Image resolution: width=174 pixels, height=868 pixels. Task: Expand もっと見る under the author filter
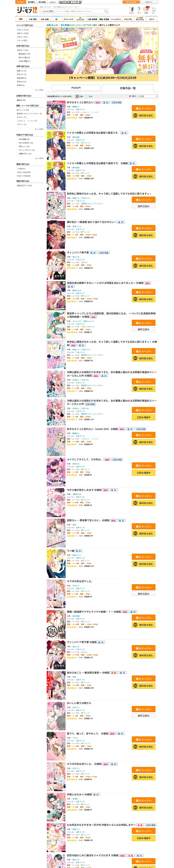(x=39, y=90)
